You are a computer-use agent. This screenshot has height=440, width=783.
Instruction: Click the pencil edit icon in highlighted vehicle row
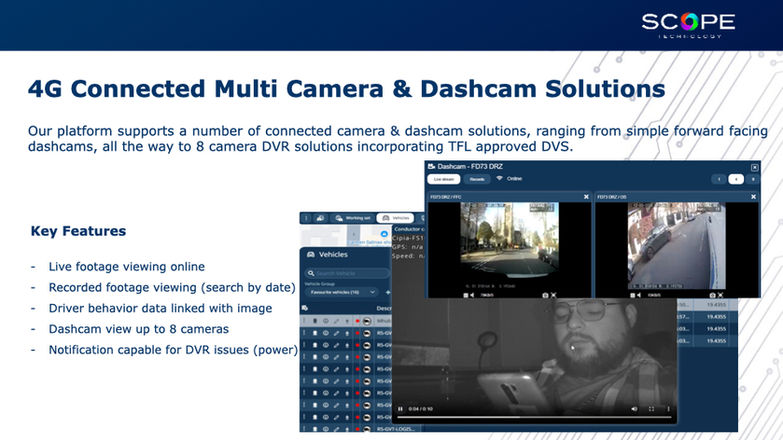(336, 321)
